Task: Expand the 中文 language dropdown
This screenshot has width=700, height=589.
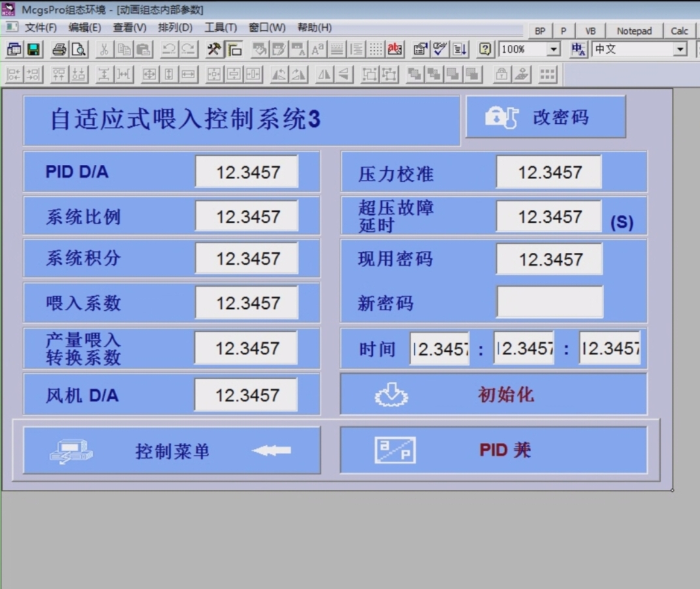Action: click(x=680, y=50)
